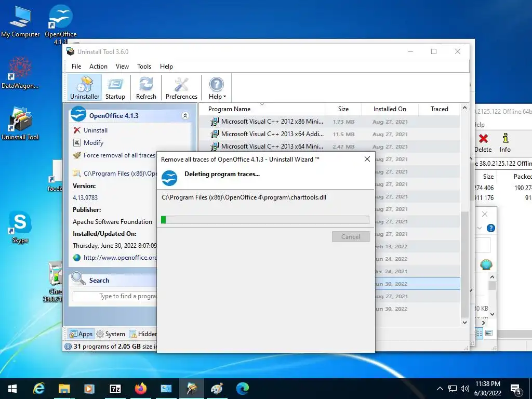
Task: Open media player icon in taskbar
Action: pos(89,389)
